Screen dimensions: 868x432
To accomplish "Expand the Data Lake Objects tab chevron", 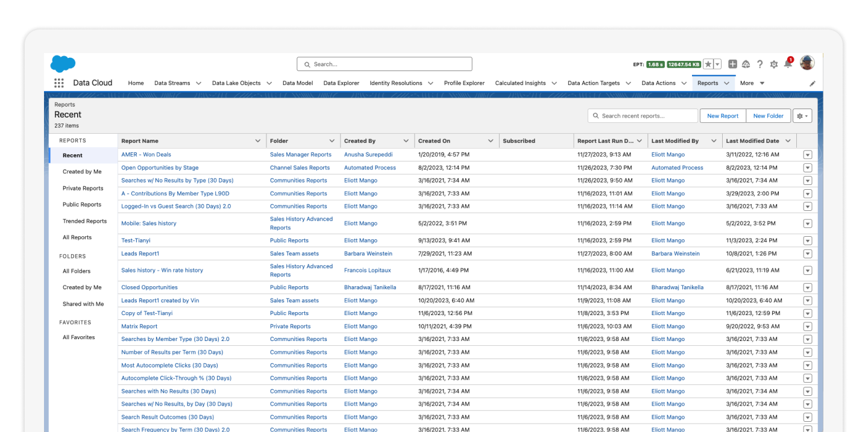I will (269, 84).
